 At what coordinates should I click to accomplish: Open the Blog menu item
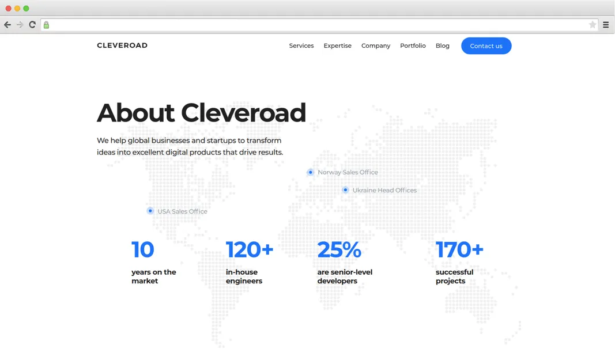443,46
